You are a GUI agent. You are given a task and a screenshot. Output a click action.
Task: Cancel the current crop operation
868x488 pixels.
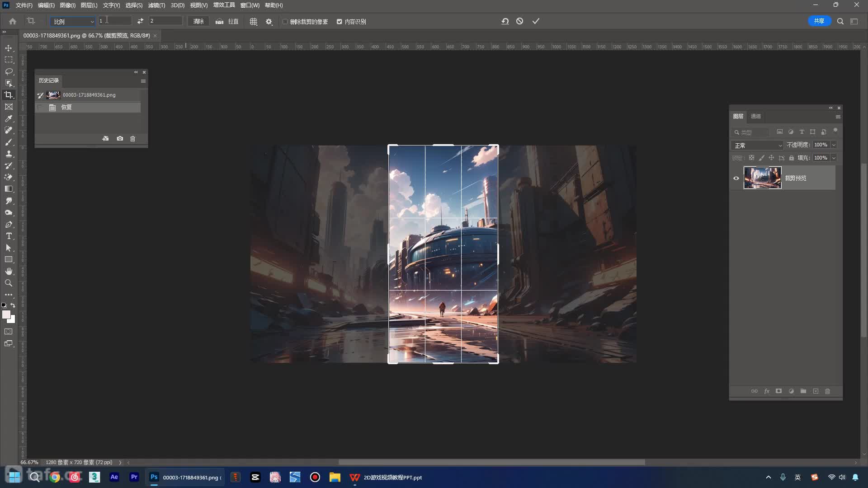[520, 21]
